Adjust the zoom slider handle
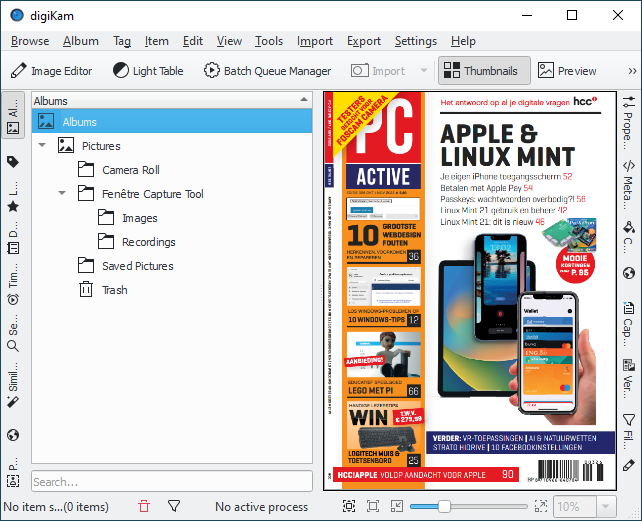642x521 pixels. point(444,507)
